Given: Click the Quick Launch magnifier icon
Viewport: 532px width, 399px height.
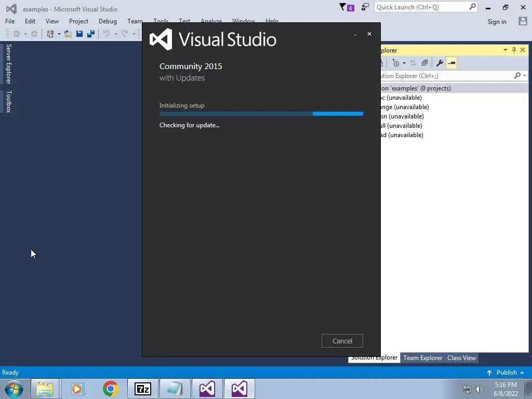Looking at the screenshot, I should pos(472,7).
